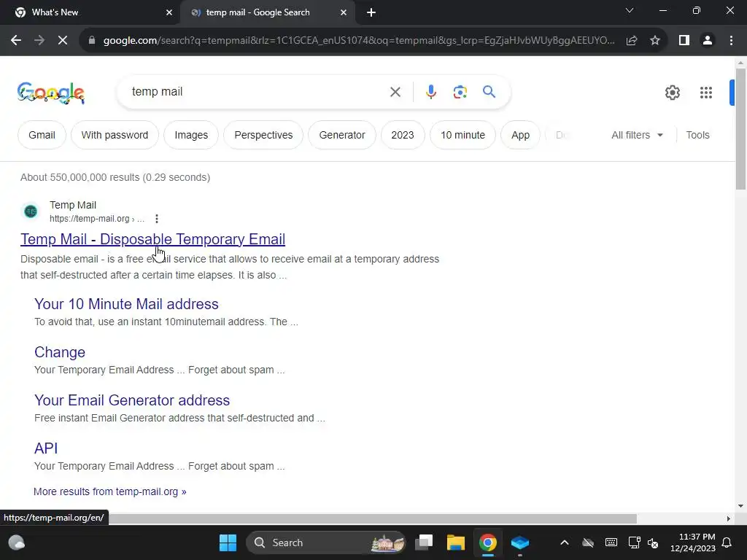Open the three-dot menu beside temp-mail.org
This screenshot has height=560, width=747.
pyautogui.click(x=157, y=219)
